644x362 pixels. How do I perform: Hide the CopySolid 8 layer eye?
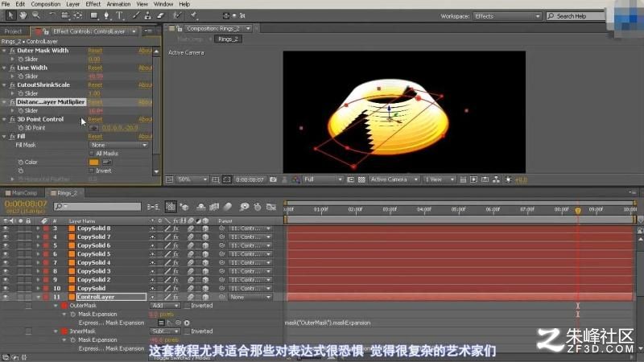(6, 228)
